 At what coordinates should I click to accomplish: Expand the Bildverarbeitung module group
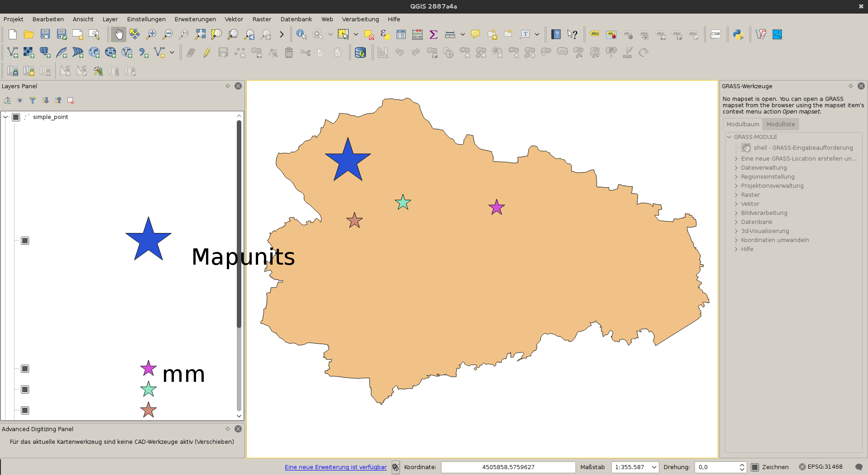(x=736, y=213)
